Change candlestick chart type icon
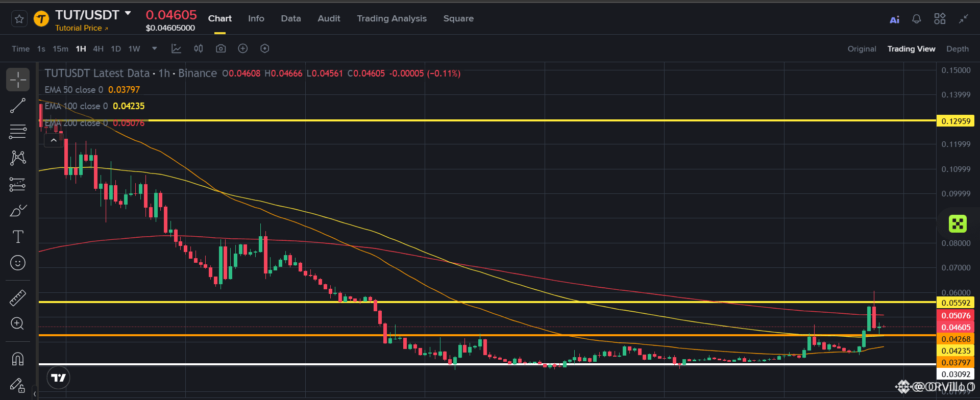Viewport: 980px width, 400px height. (199, 48)
